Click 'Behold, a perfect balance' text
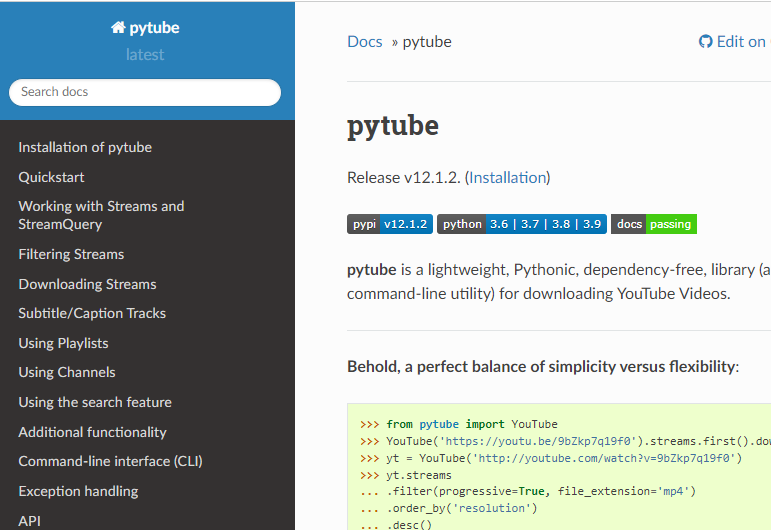 543,367
